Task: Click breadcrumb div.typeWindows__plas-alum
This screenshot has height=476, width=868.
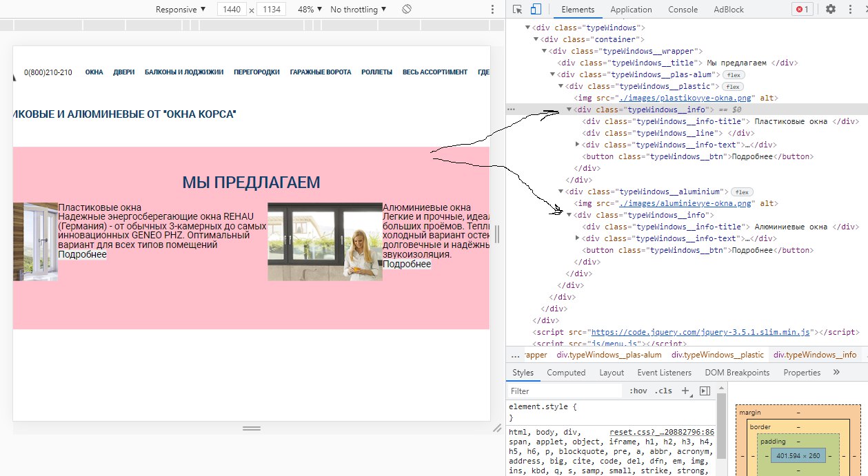Action: pos(609,355)
